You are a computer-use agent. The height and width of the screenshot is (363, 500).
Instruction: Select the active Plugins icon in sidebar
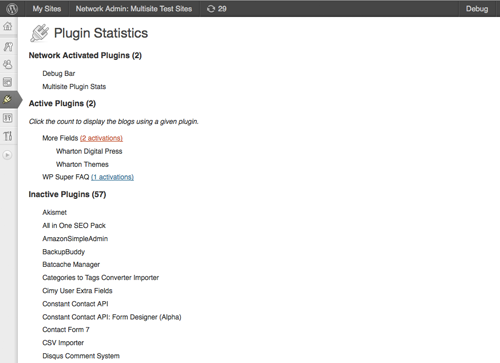pos(8,99)
